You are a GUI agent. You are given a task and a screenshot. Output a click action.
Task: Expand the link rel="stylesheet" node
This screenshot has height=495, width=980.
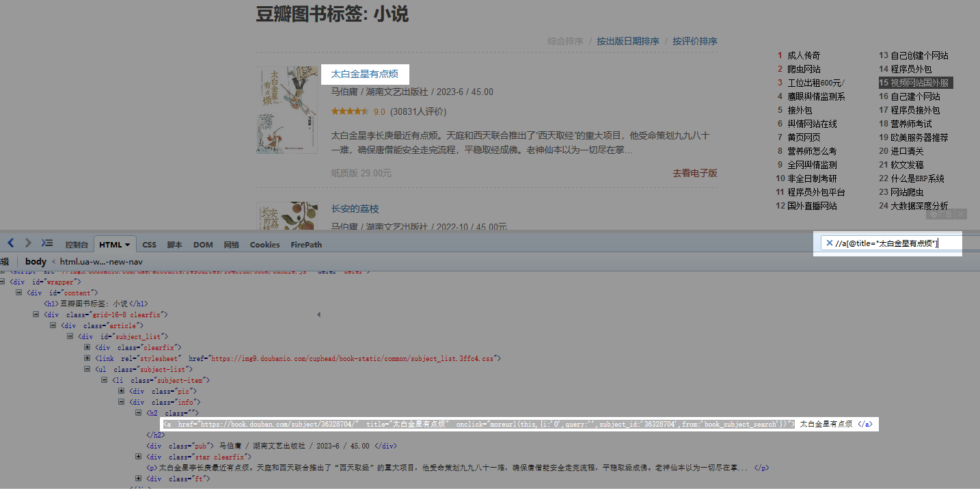pos(87,358)
